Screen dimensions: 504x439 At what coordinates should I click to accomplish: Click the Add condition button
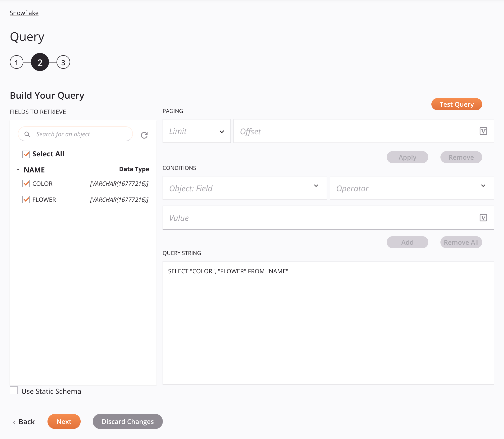click(407, 242)
